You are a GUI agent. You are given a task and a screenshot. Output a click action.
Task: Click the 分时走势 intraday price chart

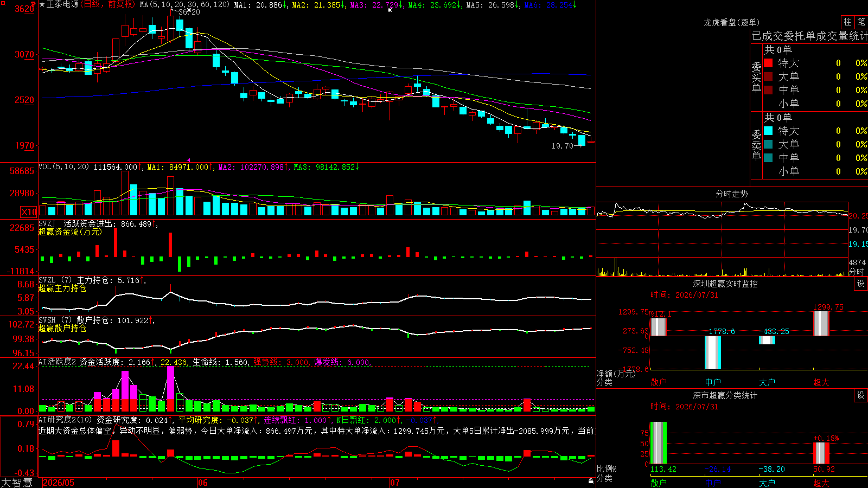pyautogui.click(x=722, y=228)
